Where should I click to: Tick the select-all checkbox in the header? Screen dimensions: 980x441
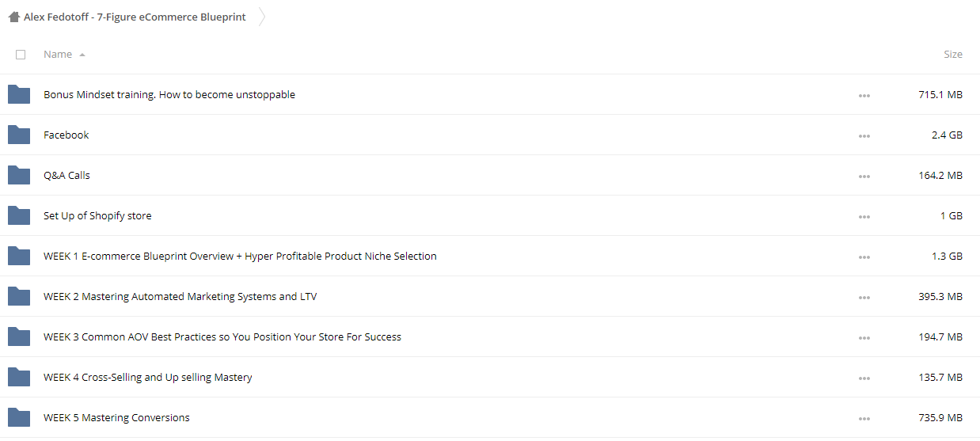click(21, 55)
